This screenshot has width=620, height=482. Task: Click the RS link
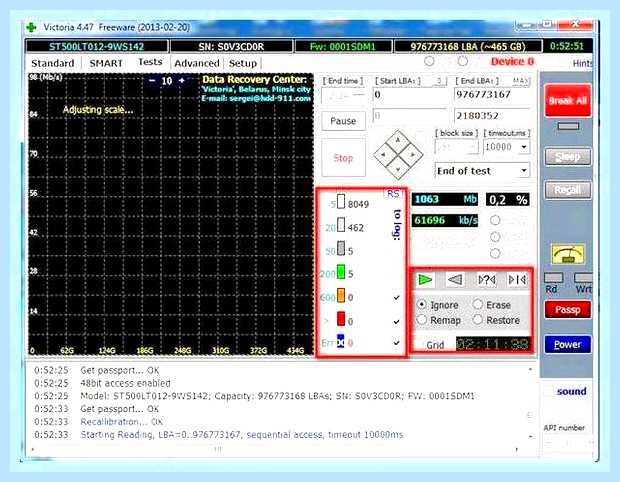(x=393, y=194)
